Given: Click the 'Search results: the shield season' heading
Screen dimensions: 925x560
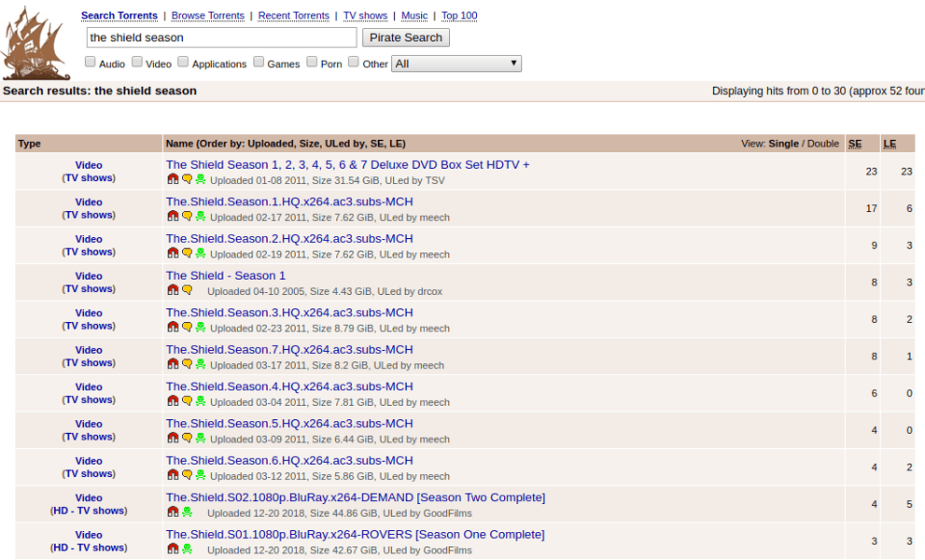Looking at the screenshot, I should pyautogui.click(x=100, y=91).
